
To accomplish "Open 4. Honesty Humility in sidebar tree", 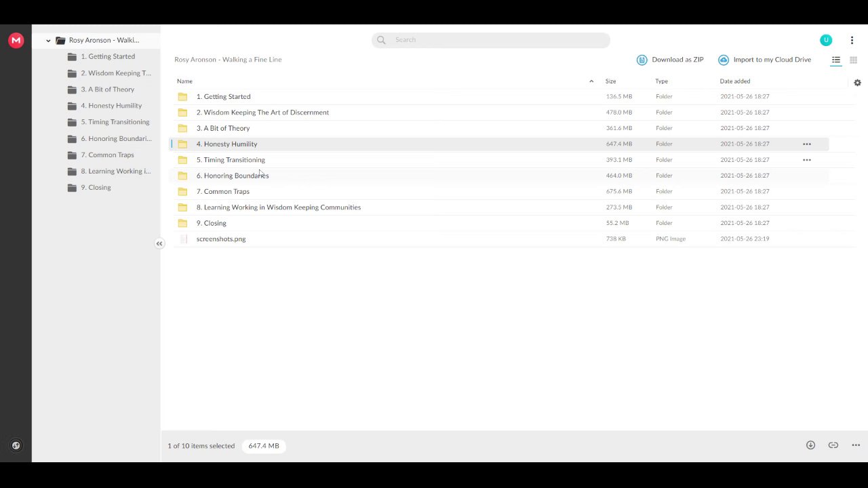I will click(x=104, y=106).
